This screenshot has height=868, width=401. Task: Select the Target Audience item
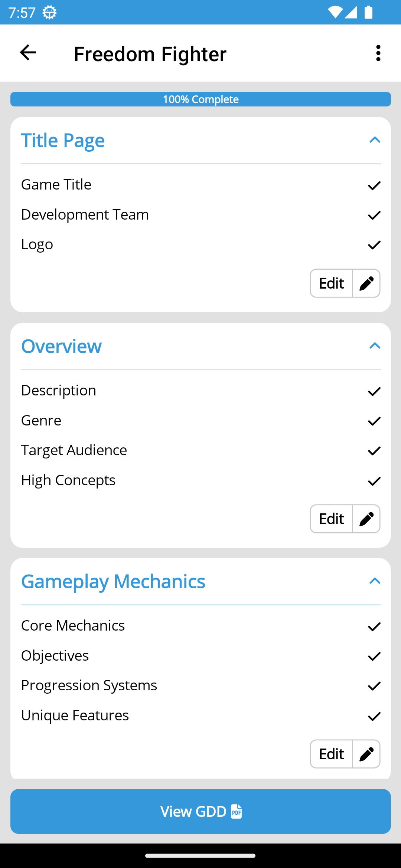[74, 450]
